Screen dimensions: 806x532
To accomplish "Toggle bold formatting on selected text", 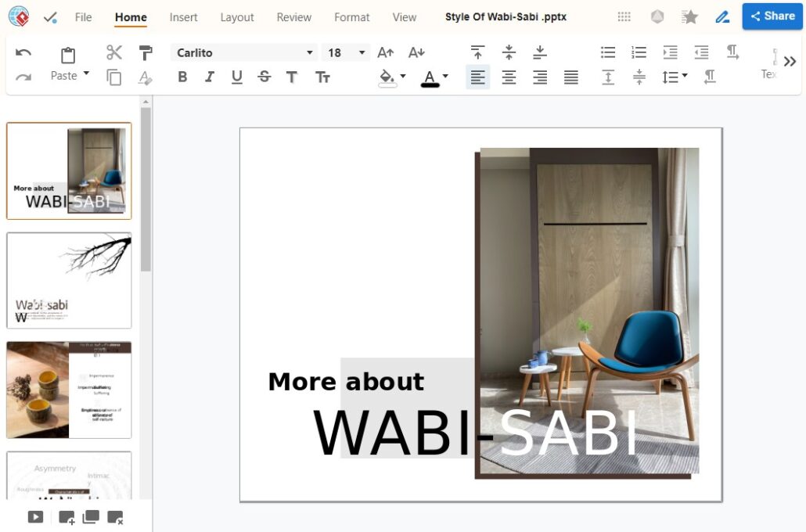I will pyautogui.click(x=182, y=77).
